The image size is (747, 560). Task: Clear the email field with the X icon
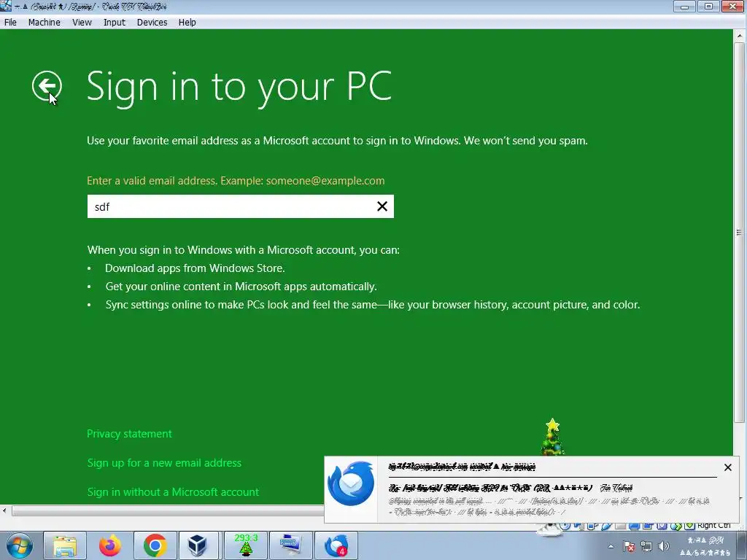click(x=382, y=206)
